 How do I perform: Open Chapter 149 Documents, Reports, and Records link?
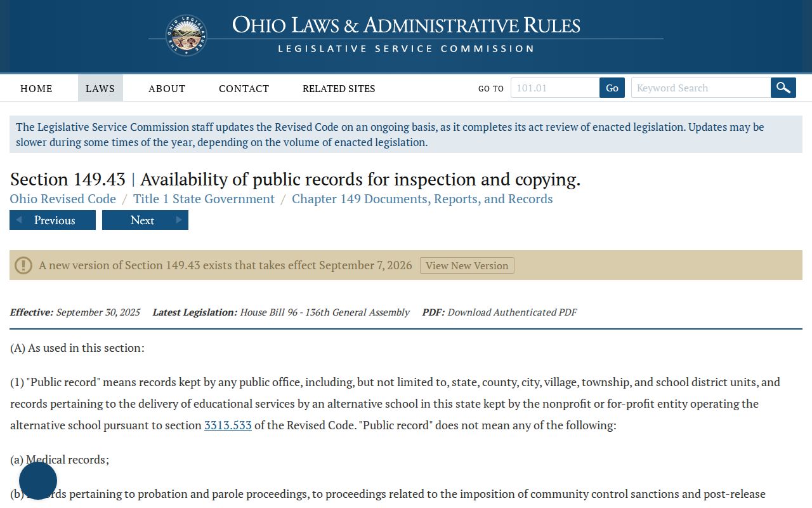422,199
